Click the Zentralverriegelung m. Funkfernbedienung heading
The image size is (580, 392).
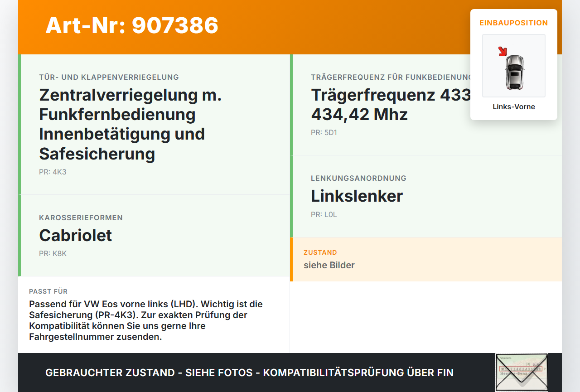[x=130, y=124]
